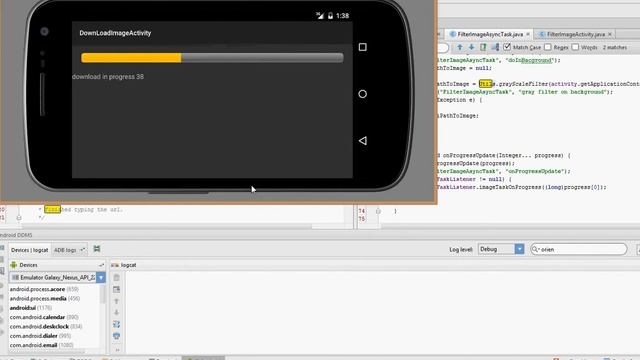The height and width of the screenshot is (360, 640).
Task: Click the logcat scroll-to-end icon below trash
Action: click(116, 289)
